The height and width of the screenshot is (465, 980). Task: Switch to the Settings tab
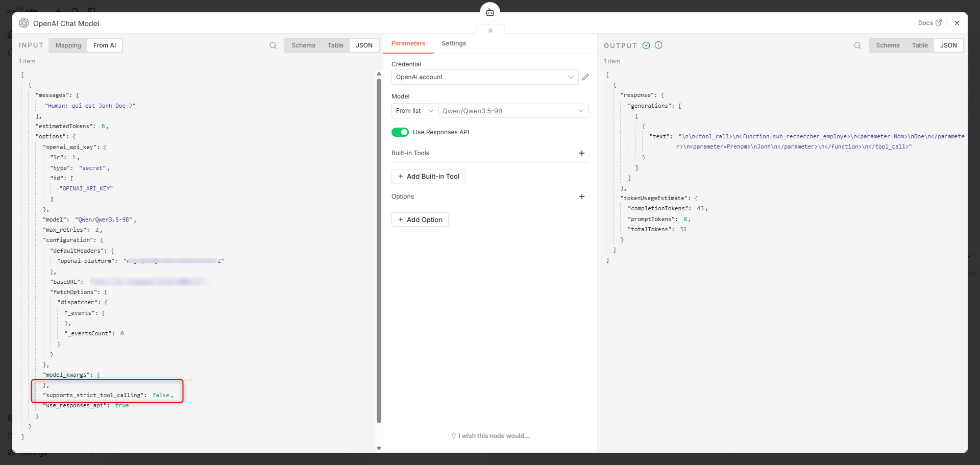454,43
